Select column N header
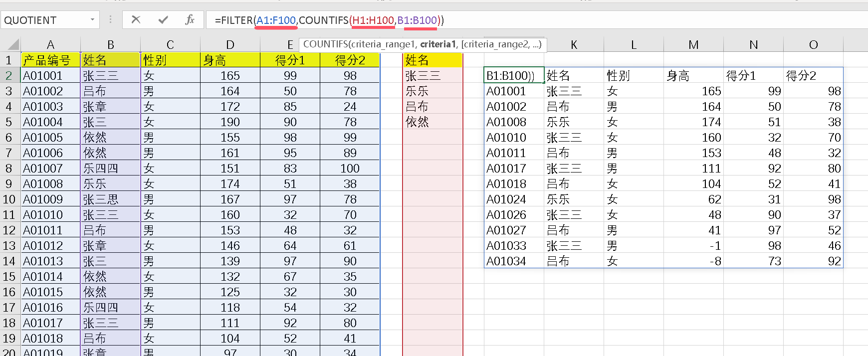Screen dimensions: 868x356 pos(753,44)
